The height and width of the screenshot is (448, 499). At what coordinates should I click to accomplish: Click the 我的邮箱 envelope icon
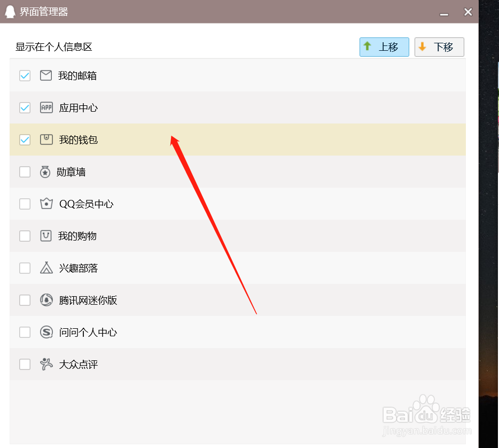click(45, 75)
